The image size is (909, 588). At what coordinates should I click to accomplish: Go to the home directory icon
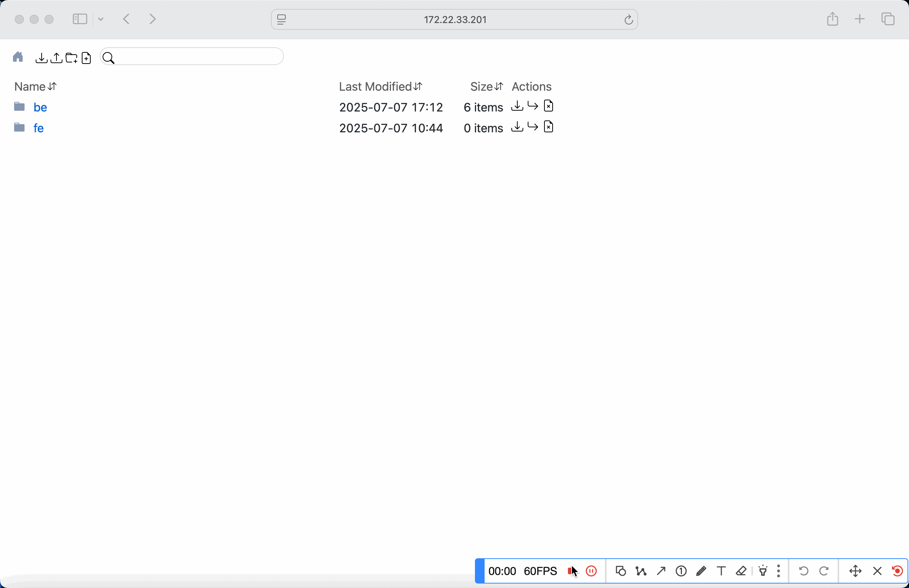point(18,57)
